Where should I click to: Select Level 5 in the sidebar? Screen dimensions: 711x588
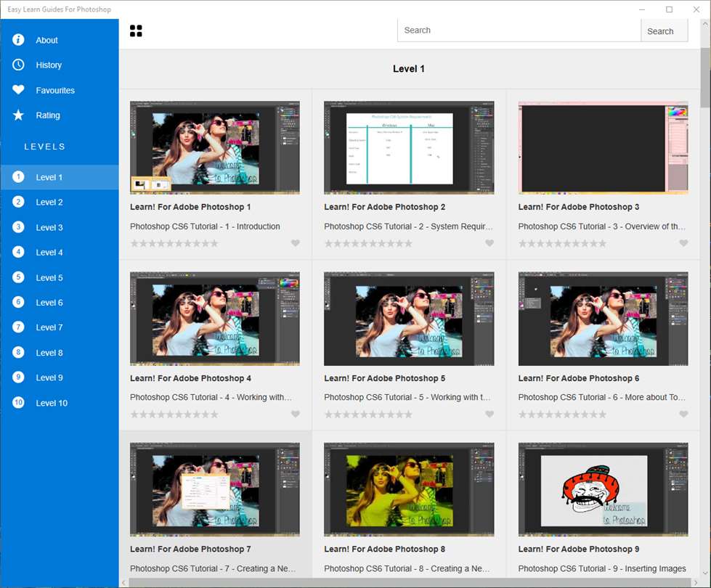tap(60, 277)
